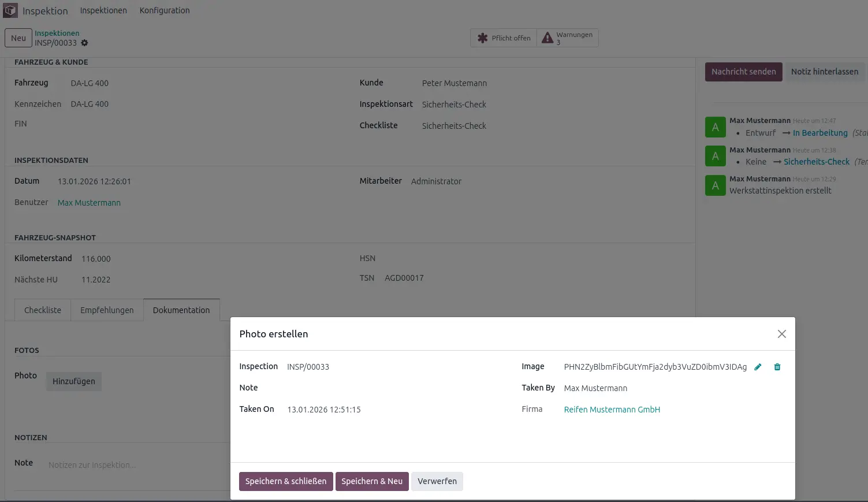The width and height of the screenshot is (868, 502).
Task: Click the Warnungen warning triangle icon
Action: click(x=547, y=38)
